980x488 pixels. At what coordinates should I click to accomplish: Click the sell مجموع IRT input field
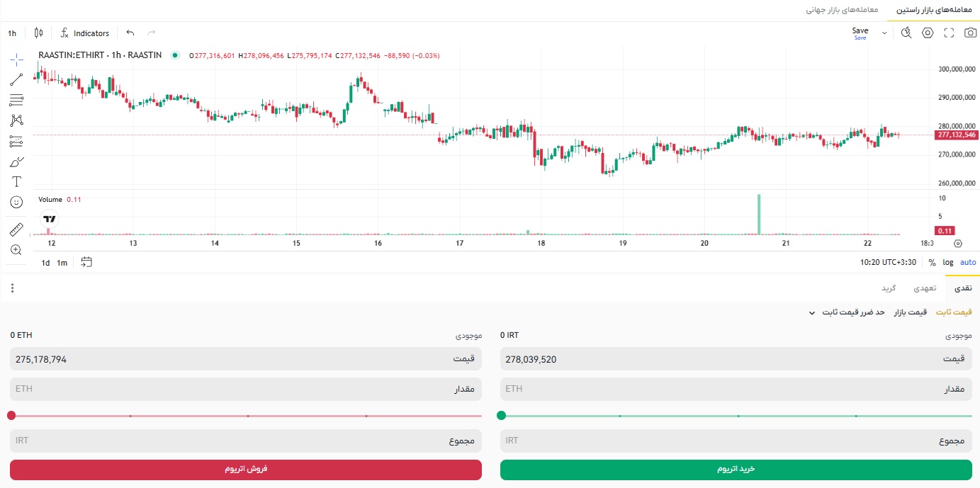click(246, 441)
